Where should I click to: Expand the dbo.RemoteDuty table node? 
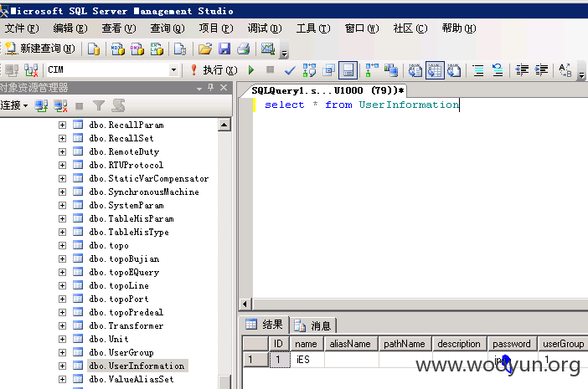tap(62, 152)
